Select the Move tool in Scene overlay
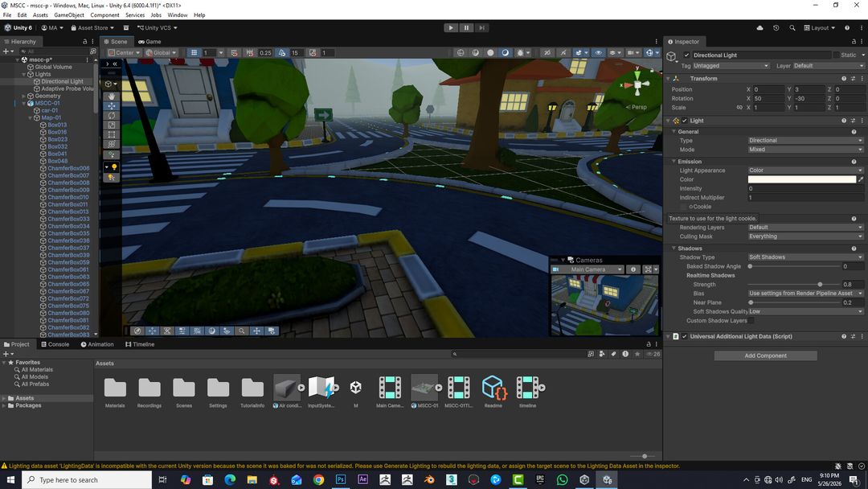The width and height of the screenshot is (868, 489). [x=111, y=106]
